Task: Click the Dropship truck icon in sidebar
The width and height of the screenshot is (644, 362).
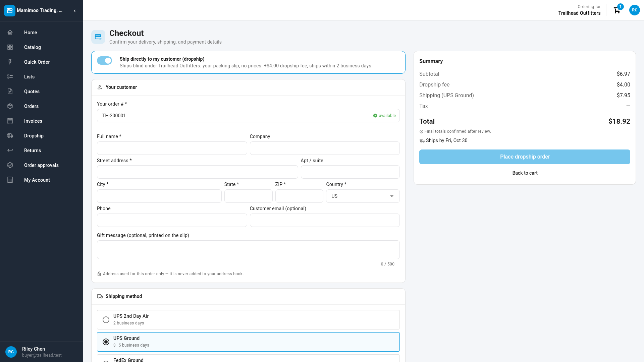Action: (10, 136)
